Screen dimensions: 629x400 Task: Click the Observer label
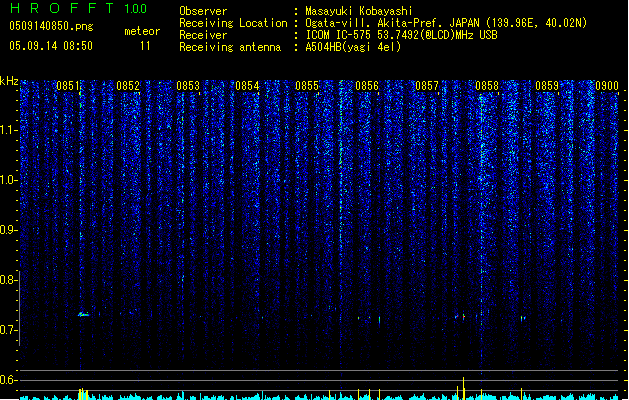pyautogui.click(x=203, y=11)
